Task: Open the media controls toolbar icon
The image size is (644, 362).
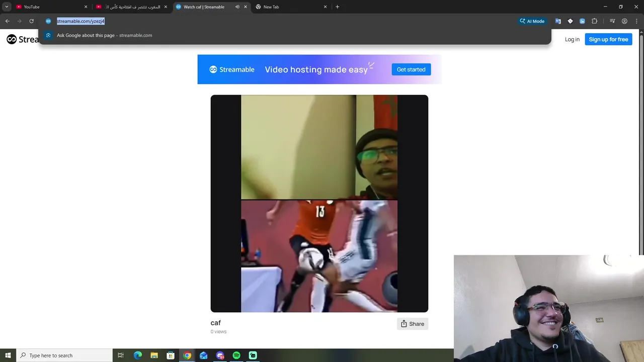Action: 612,21
